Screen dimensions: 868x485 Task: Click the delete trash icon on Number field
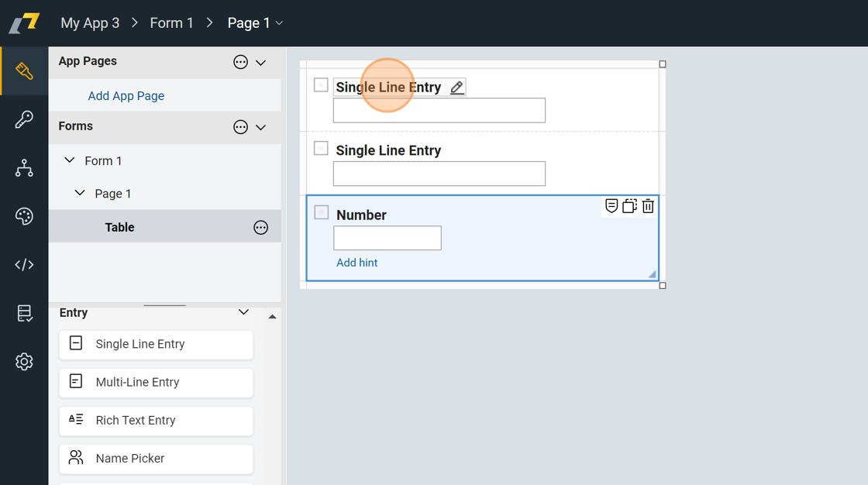pos(648,206)
